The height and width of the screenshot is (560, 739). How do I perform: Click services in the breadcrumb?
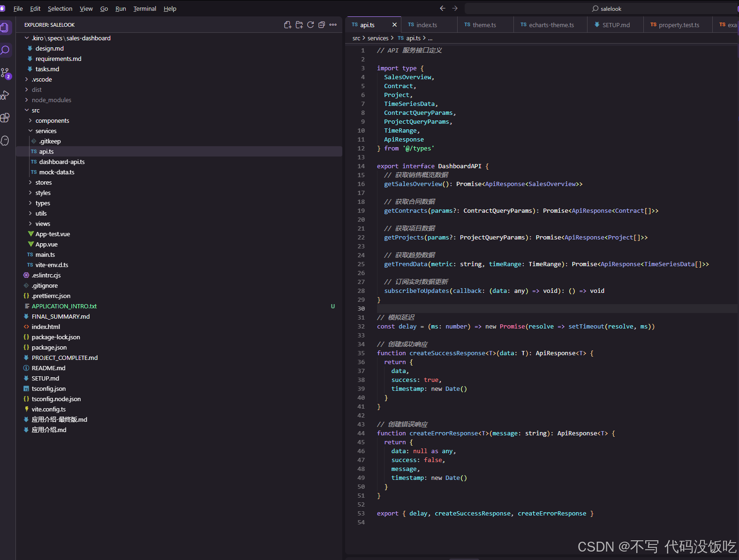[378, 38]
